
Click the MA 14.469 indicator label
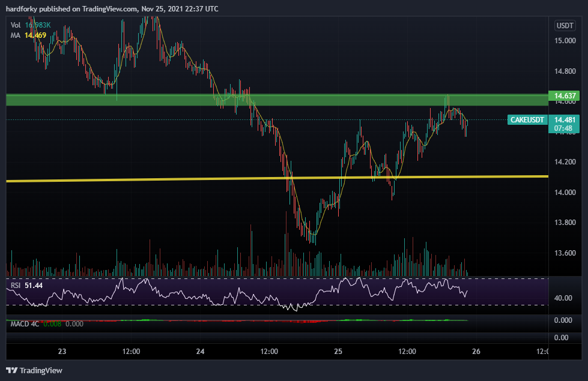(x=28, y=35)
